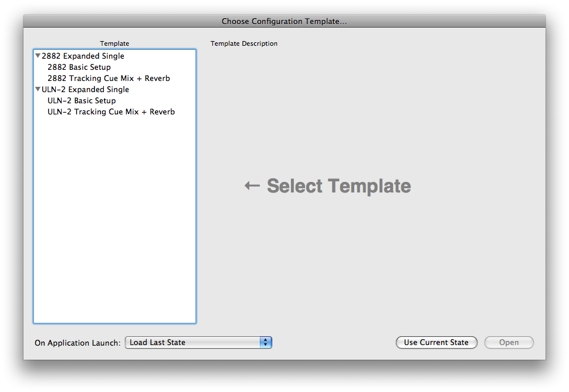Highlight the ULN-2 Expanded Single row

pos(114,89)
